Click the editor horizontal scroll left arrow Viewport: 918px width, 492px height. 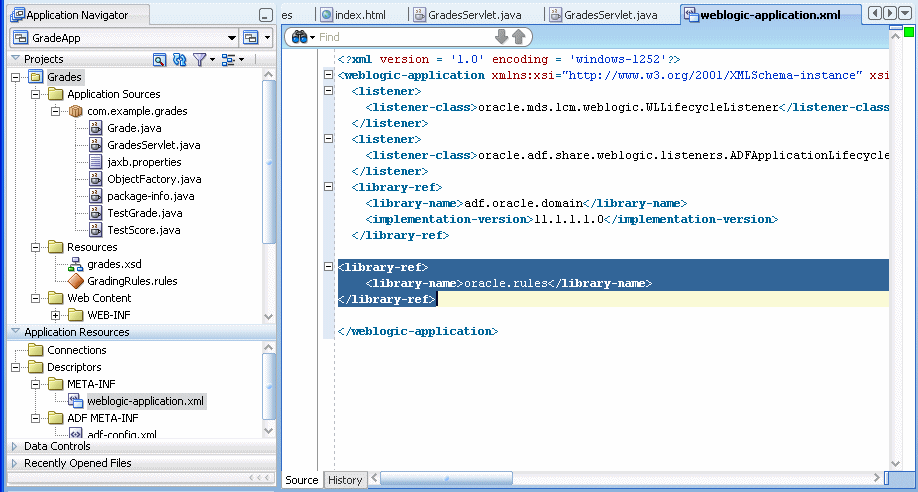pos(375,479)
